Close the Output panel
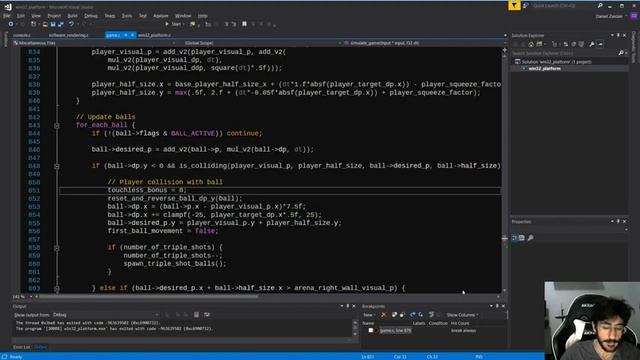640x360 pixels. pos(353,306)
